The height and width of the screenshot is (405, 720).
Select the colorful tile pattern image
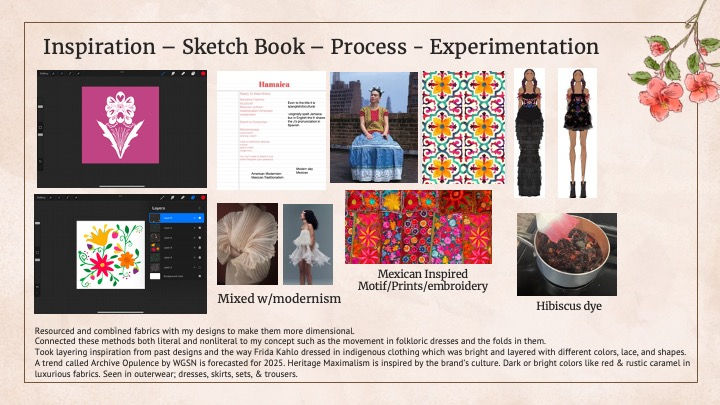click(x=463, y=127)
